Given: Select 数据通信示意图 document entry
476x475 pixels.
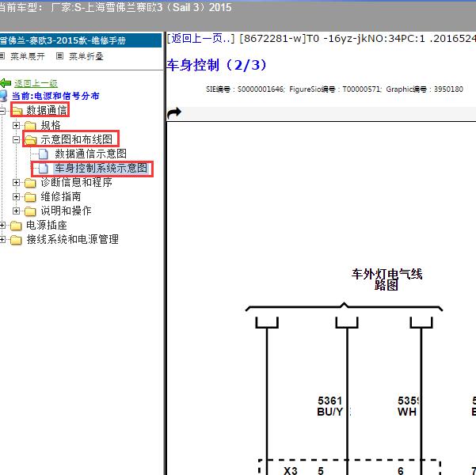Looking at the screenshot, I should point(90,154).
